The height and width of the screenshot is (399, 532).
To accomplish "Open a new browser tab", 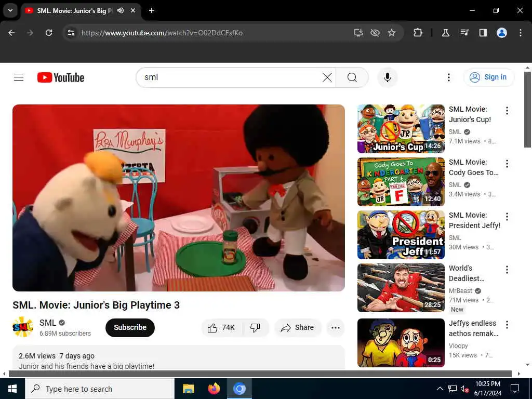I will click(152, 10).
